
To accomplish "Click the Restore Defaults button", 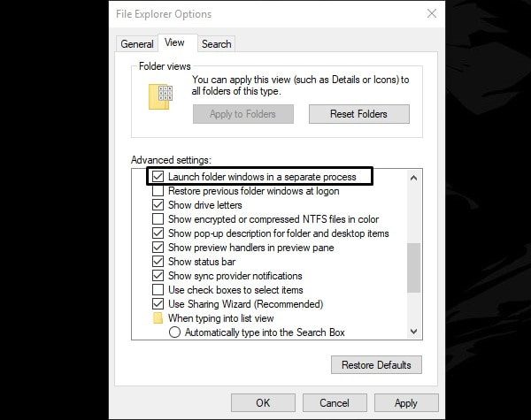I will click(x=376, y=365).
